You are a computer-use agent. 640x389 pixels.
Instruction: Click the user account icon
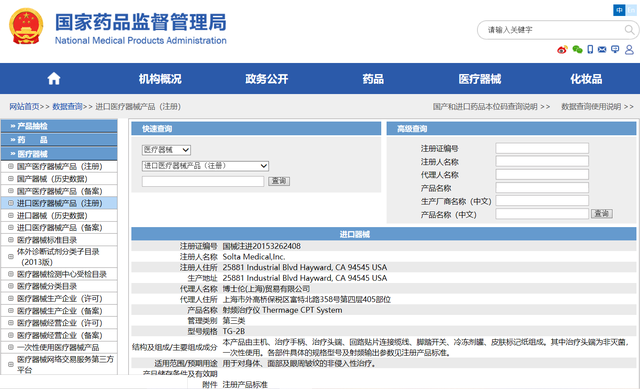[629, 50]
